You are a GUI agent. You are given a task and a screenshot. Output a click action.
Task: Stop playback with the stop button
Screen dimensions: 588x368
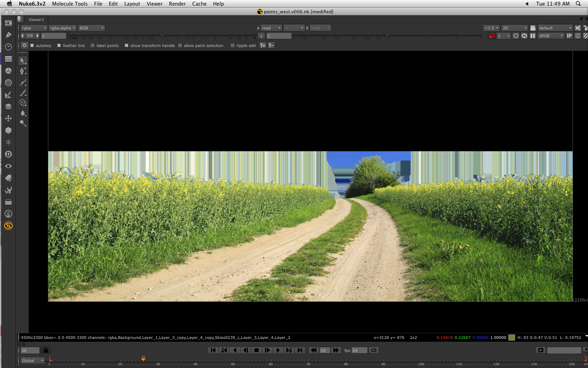click(x=257, y=350)
